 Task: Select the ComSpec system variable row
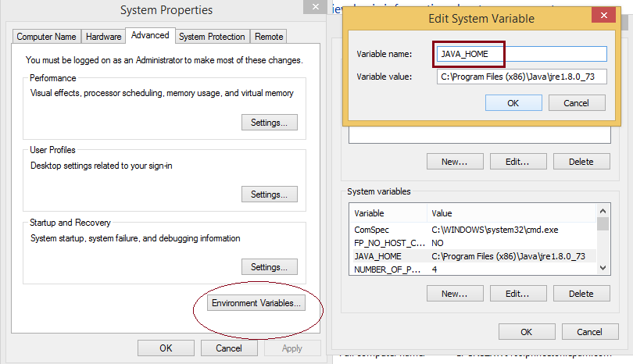pyautogui.click(x=473, y=230)
